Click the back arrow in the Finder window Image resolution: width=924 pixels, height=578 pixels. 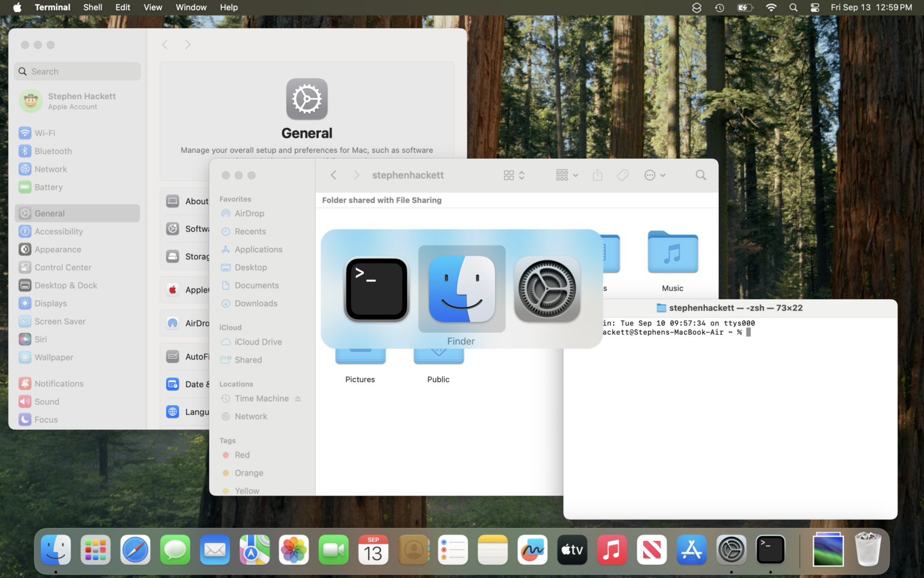333,175
